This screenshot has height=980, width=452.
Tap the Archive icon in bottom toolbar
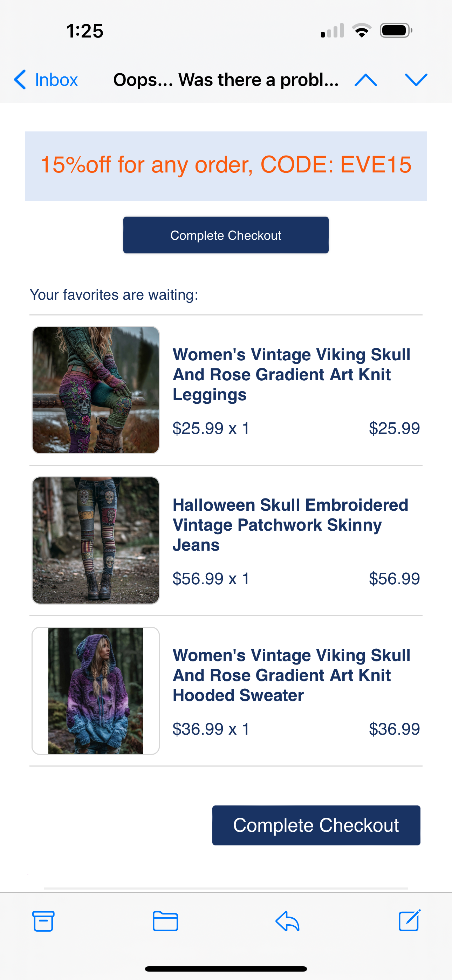[x=43, y=921]
